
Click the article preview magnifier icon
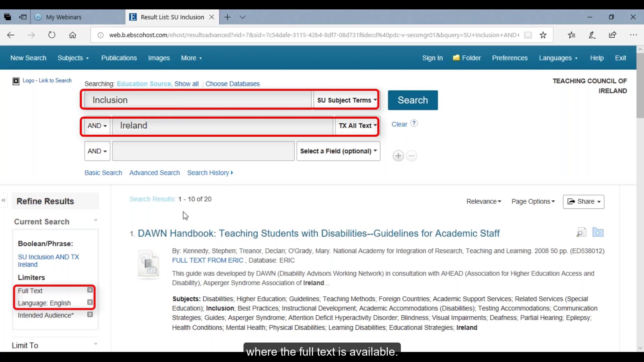pos(581,232)
